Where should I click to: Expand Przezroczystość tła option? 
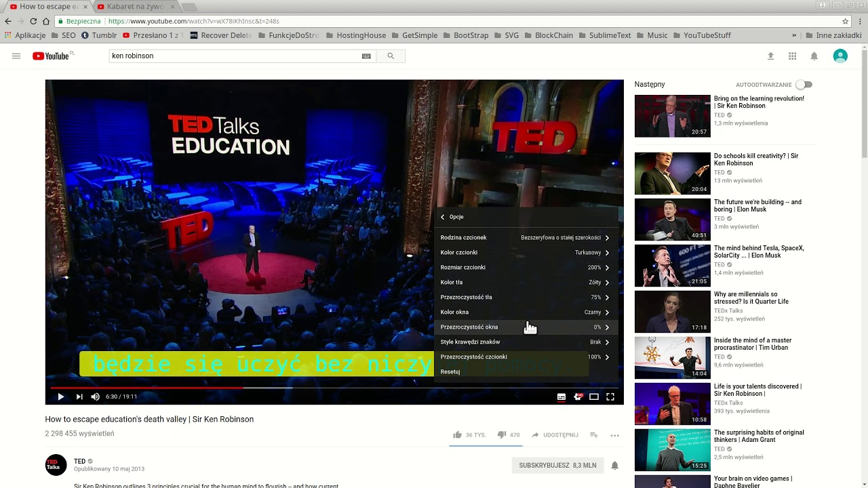point(526,298)
